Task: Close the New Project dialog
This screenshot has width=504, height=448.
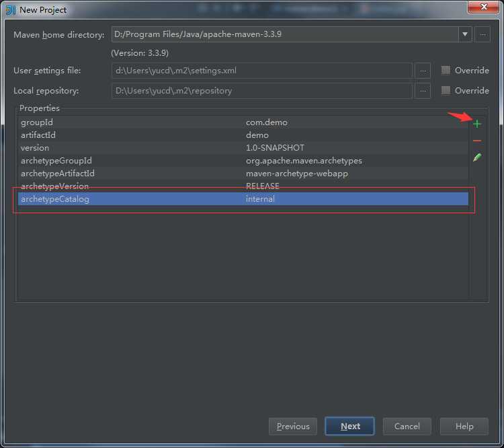Action: (x=483, y=7)
